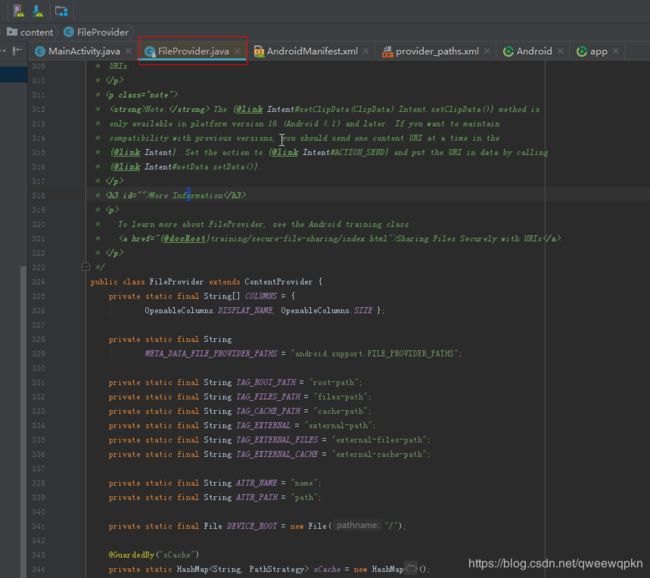Close the MainActivity.java tab
Viewport: 650px width, 578px height.
click(129, 51)
